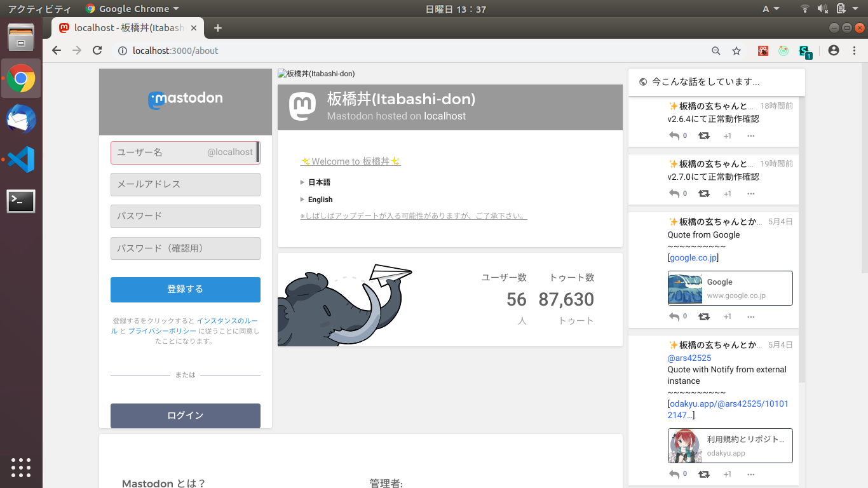Click the page vertical scrollbar
Screen dimensions: 868x488
[x=864, y=191]
